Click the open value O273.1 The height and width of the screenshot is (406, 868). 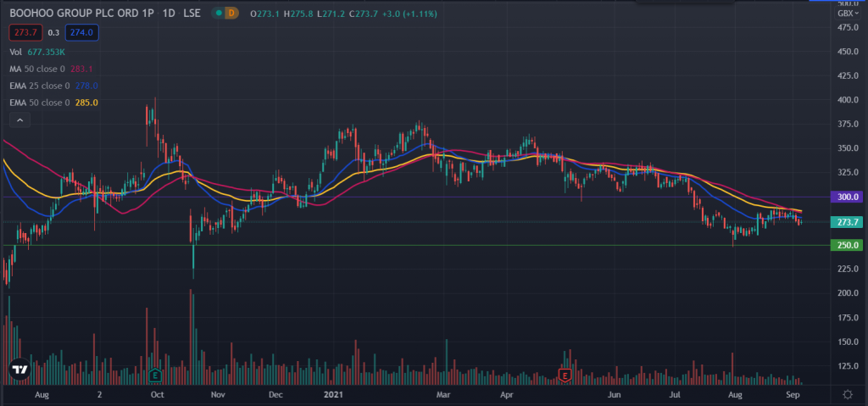click(x=264, y=14)
